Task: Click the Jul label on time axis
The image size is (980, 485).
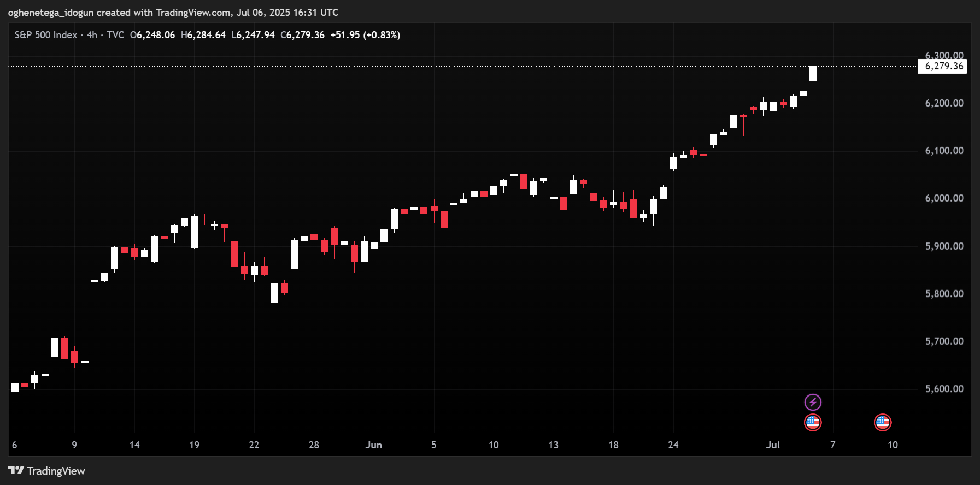Action: click(773, 445)
